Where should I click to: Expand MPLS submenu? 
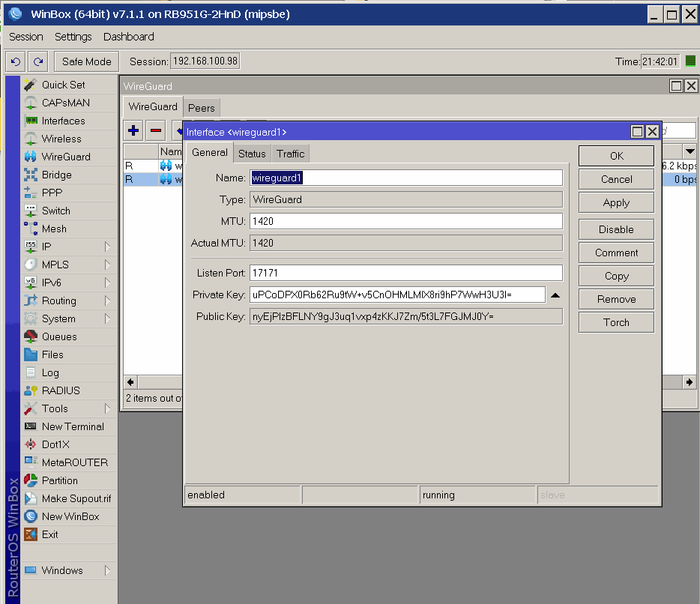tap(107, 265)
